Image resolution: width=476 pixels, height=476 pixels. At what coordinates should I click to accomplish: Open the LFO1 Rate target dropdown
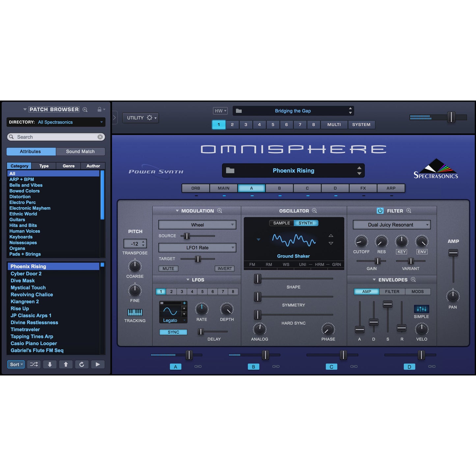197,247
